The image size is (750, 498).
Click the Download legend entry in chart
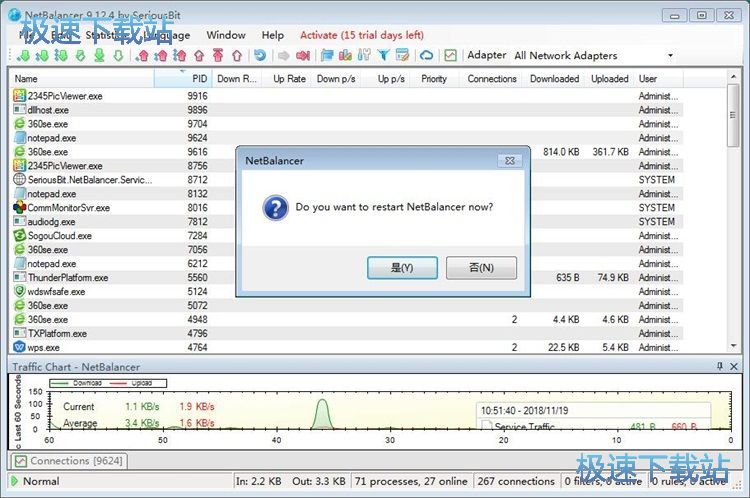click(77, 383)
